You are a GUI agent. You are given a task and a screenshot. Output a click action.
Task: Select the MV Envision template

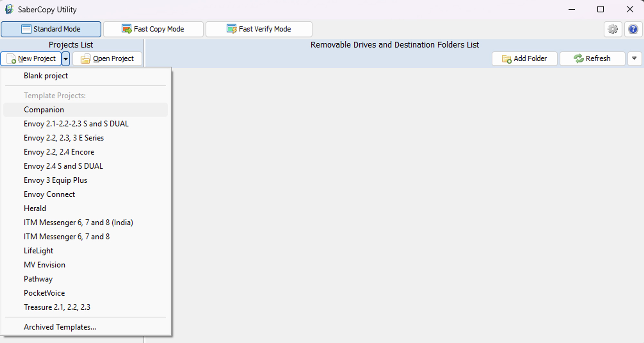coord(85,265)
